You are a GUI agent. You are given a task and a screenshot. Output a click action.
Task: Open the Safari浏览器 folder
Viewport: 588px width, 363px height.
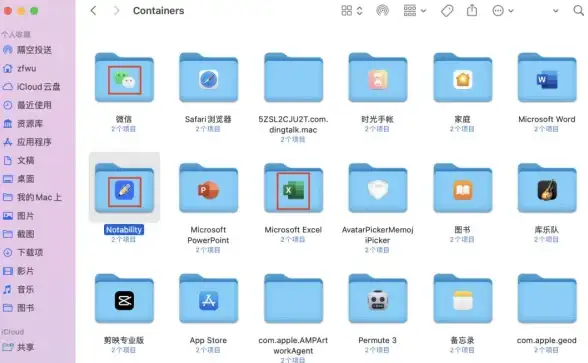tap(208, 78)
